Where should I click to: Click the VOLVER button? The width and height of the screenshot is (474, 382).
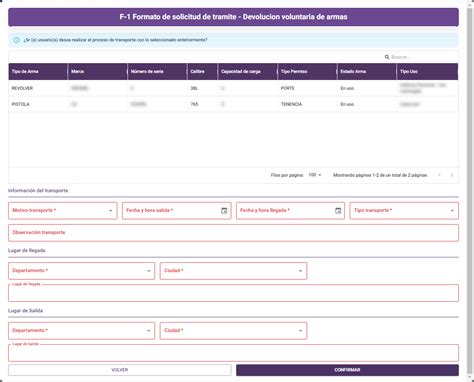pyautogui.click(x=120, y=370)
